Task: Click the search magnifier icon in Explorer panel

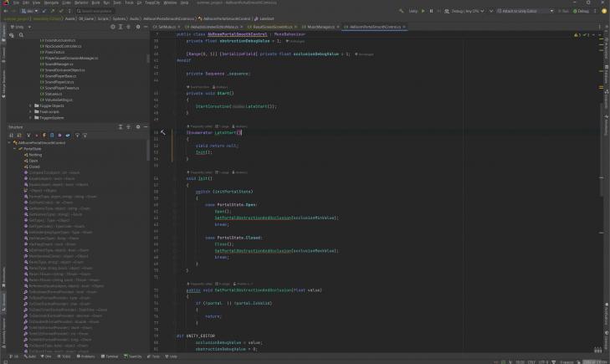Action: pos(21,35)
